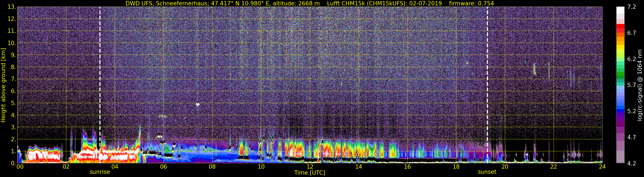The image size is (644, 177).
Task: Click the colorbar value '5.7'
Action: pos(632,85)
